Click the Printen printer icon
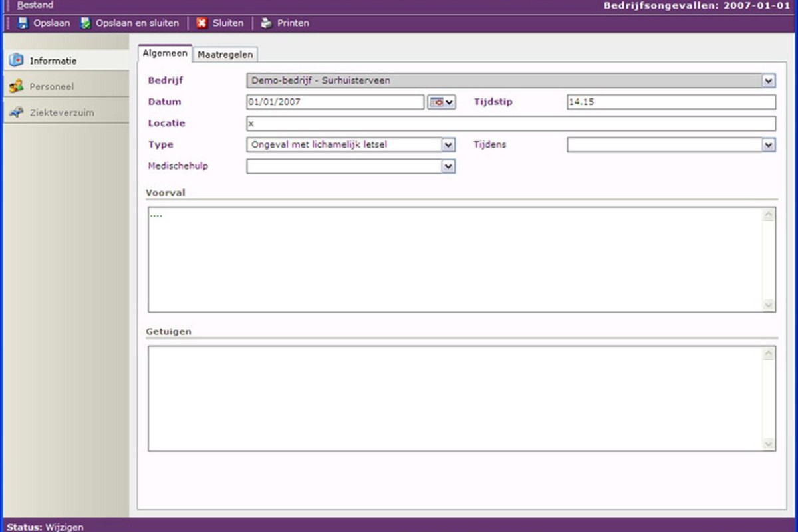This screenshot has height=532, width=798. (x=267, y=23)
